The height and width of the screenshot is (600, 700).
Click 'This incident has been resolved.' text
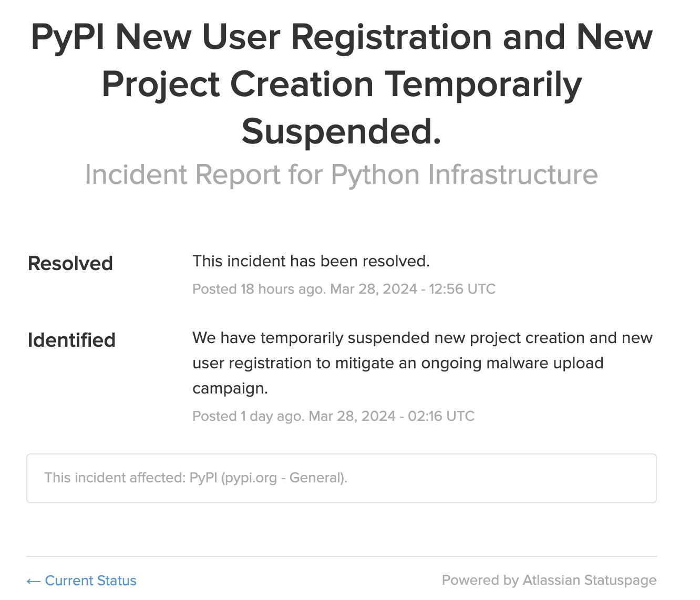point(311,261)
